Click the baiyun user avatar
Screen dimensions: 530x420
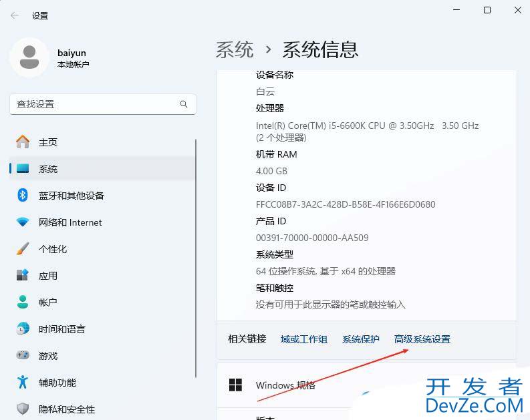(x=29, y=57)
